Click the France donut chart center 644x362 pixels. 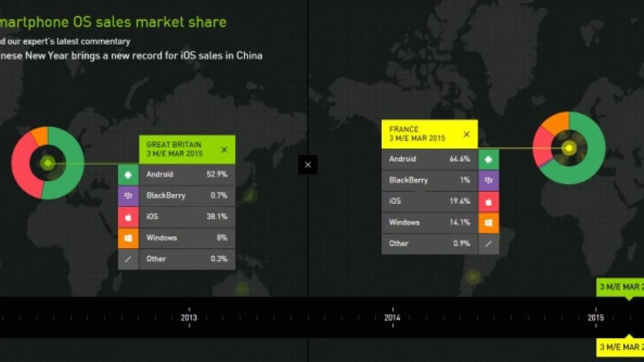coord(569,148)
